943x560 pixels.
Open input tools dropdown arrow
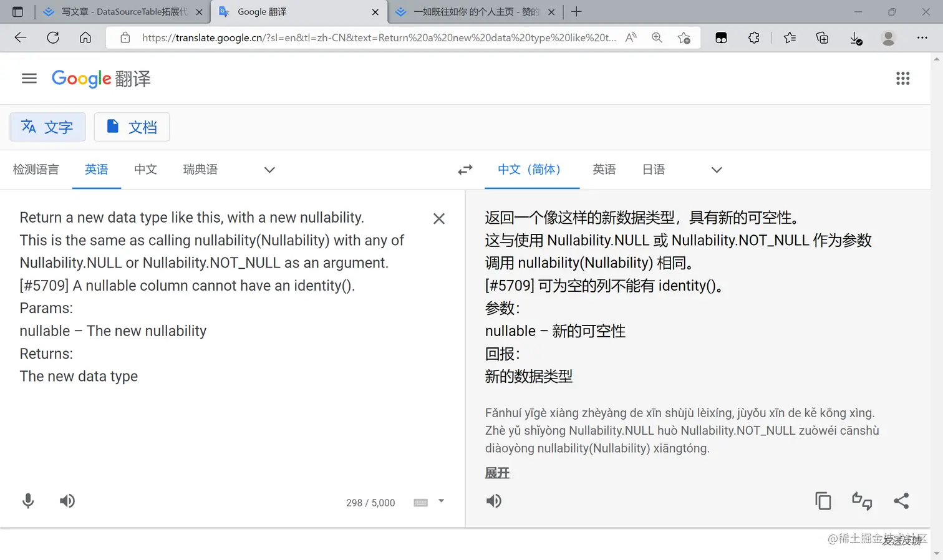pyautogui.click(x=441, y=501)
